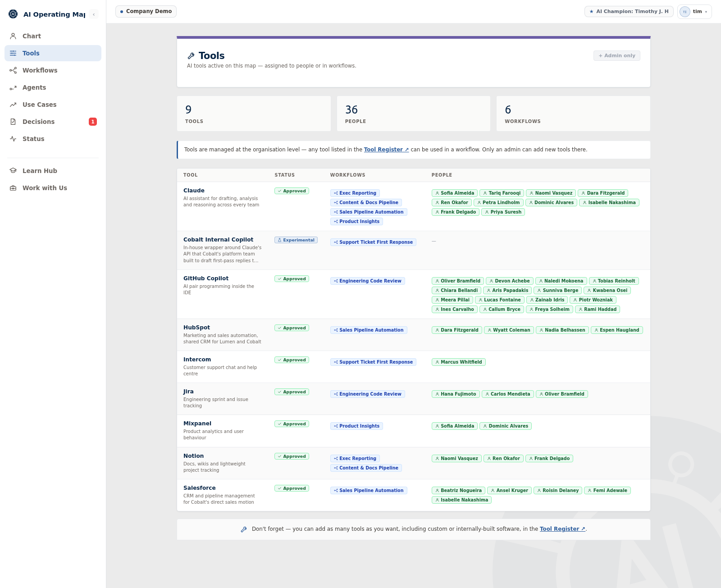This screenshot has width=721, height=588.
Task: Click the GitHub Copilot Approved status badge
Action: point(292,279)
